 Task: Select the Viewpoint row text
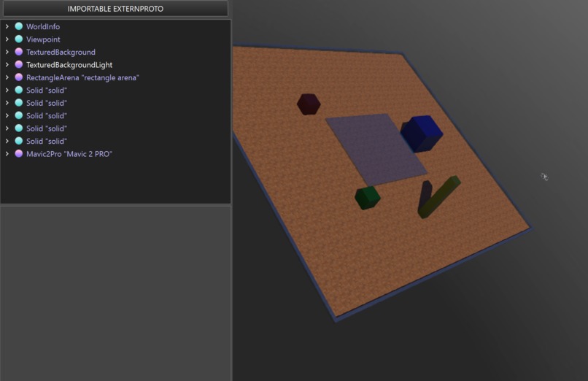pos(43,39)
